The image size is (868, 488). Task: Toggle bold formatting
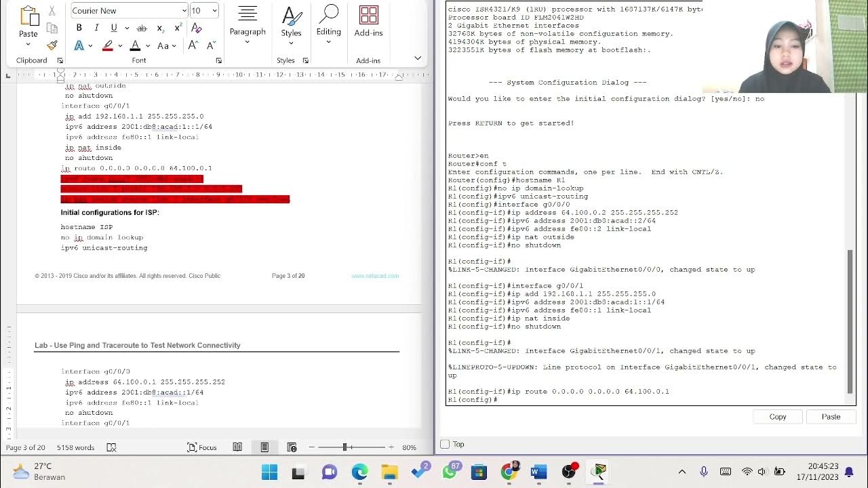pyautogui.click(x=79, y=28)
